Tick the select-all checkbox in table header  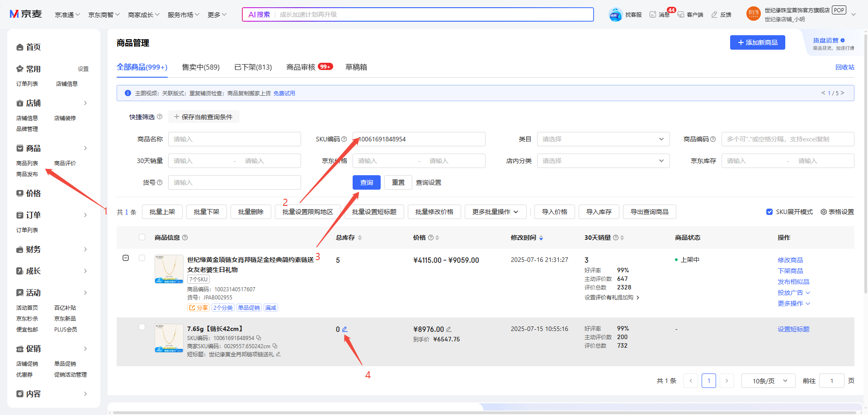142,237
